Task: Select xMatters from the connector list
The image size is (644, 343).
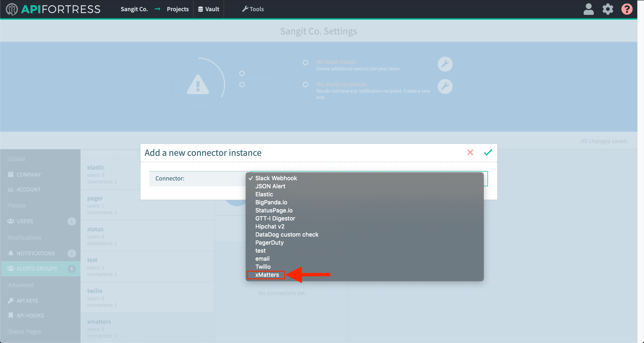Action: click(x=267, y=275)
